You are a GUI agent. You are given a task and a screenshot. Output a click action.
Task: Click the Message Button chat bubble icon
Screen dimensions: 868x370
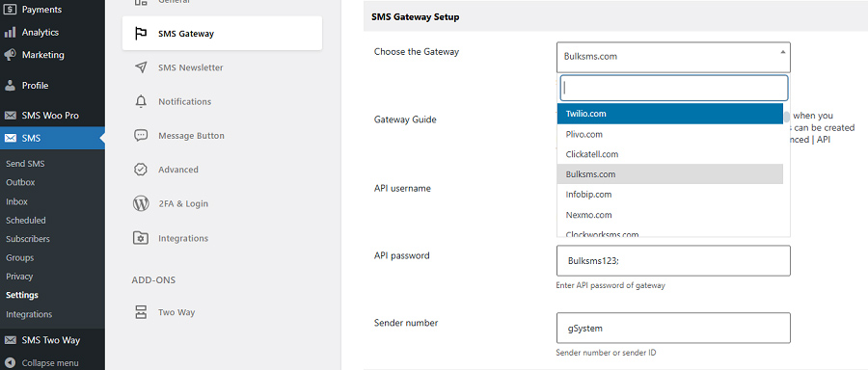click(141, 136)
